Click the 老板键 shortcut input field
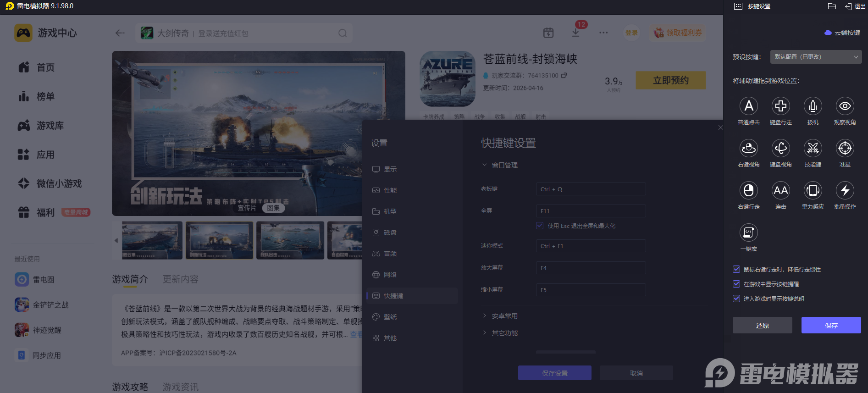Screen dimensions: 868x393 591,189
